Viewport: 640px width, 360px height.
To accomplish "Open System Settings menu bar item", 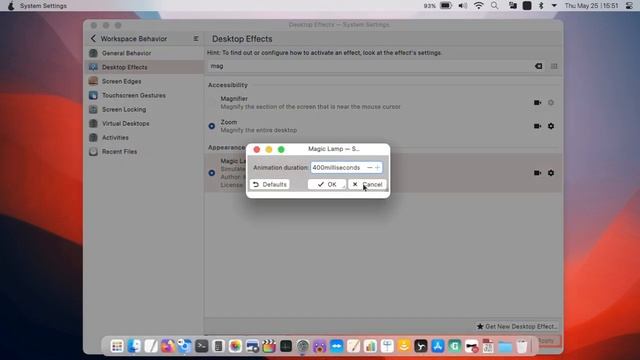I will [43, 6].
